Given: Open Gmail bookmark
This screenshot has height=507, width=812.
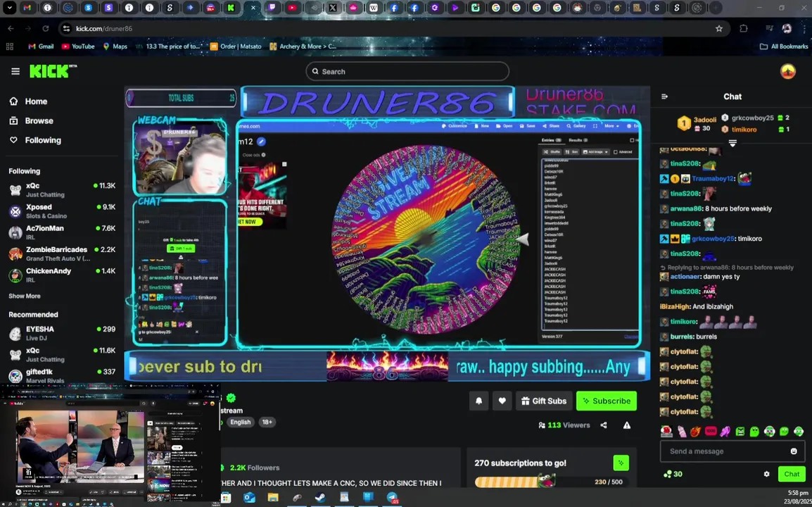Looking at the screenshot, I should (x=40, y=46).
